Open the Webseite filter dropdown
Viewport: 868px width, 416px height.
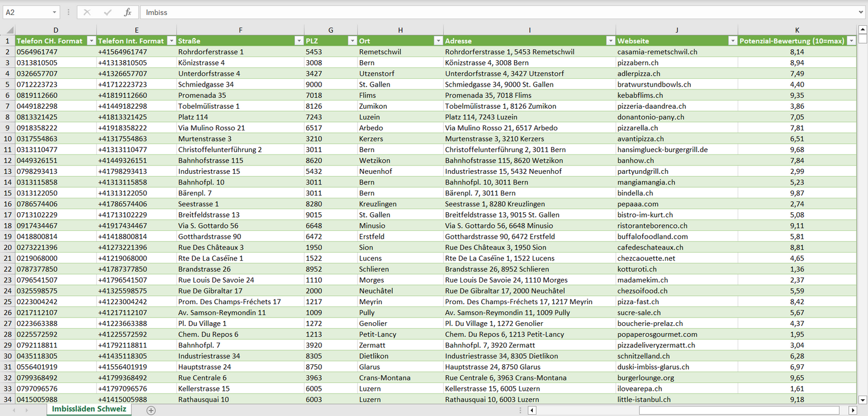[732, 41]
